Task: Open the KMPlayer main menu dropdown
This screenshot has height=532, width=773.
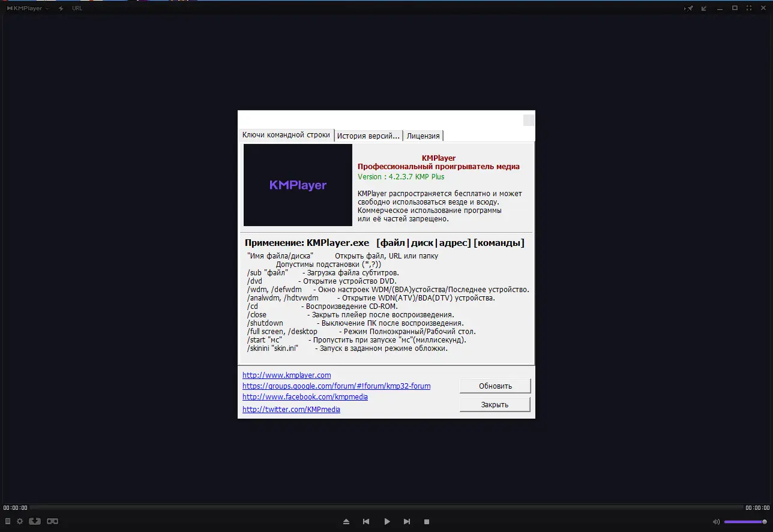Action: coord(28,8)
